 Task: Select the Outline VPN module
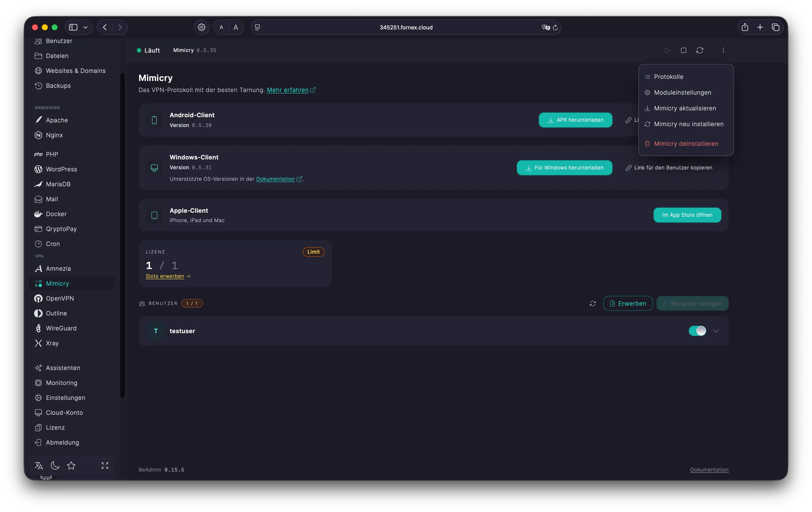tap(51, 313)
